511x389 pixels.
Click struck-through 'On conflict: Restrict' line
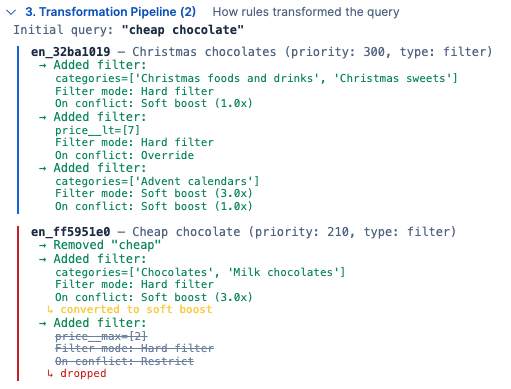pyautogui.click(x=124, y=361)
